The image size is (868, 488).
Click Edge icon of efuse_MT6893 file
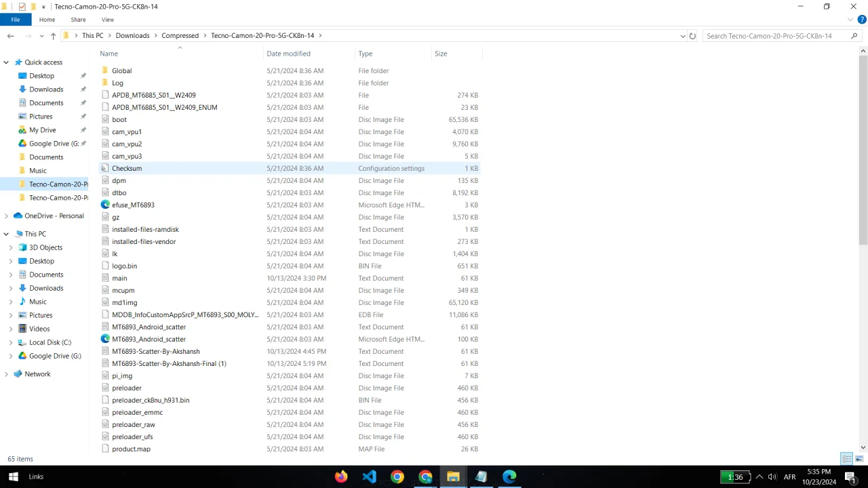(x=105, y=205)
